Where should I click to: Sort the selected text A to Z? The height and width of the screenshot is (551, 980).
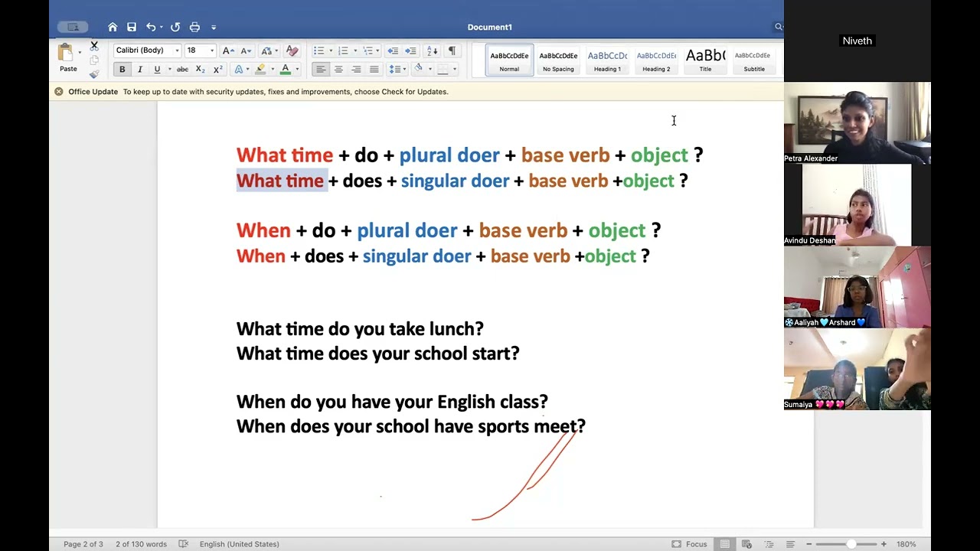click(432, 51)
